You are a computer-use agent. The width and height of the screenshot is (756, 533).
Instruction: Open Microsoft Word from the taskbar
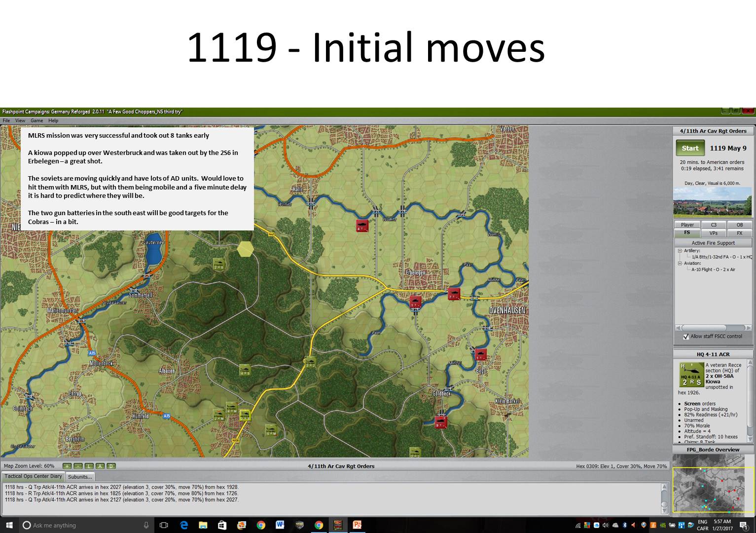pos(280,525)
